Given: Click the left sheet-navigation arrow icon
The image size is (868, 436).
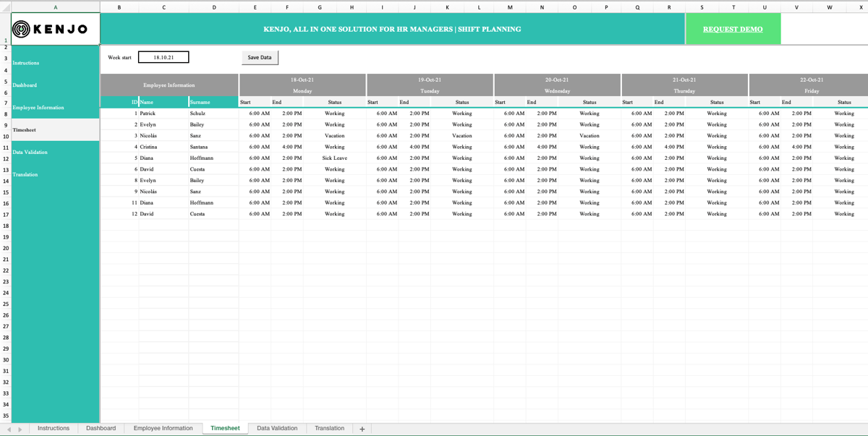Looking at the screenshot, I should (7, 428).
